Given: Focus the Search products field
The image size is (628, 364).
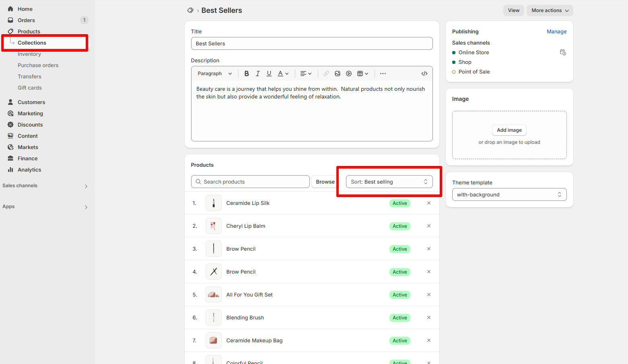Looking at the screenshot, I should click(x=250, y=182).
